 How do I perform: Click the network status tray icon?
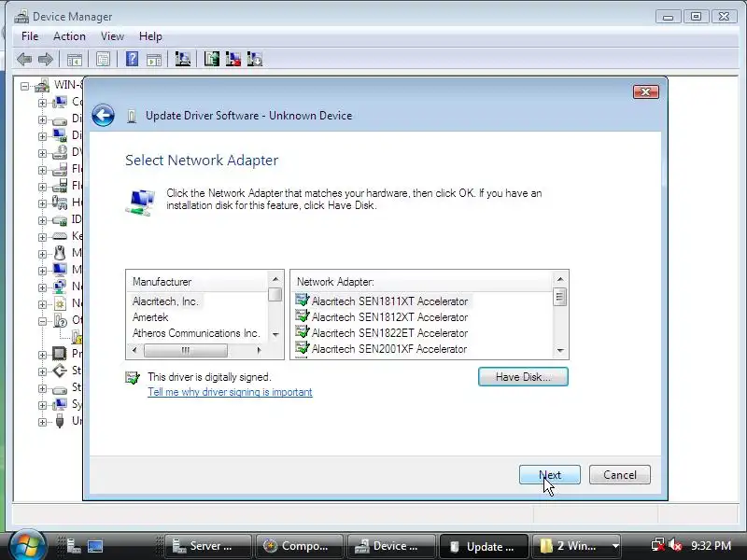658,545
